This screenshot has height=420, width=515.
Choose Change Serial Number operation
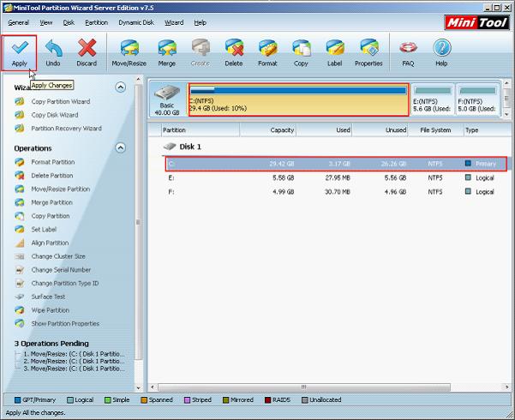pyautogui.click(x=61, y=270)
